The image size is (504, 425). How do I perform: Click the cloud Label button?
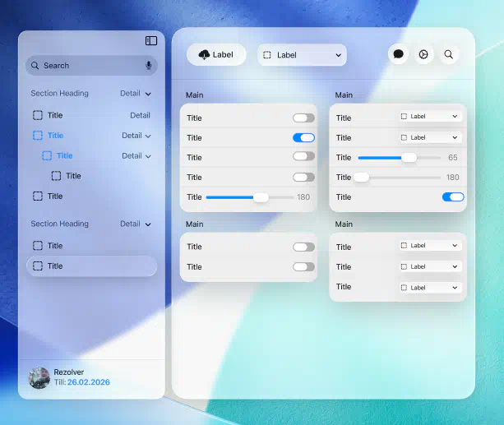[x=216, y=54]
